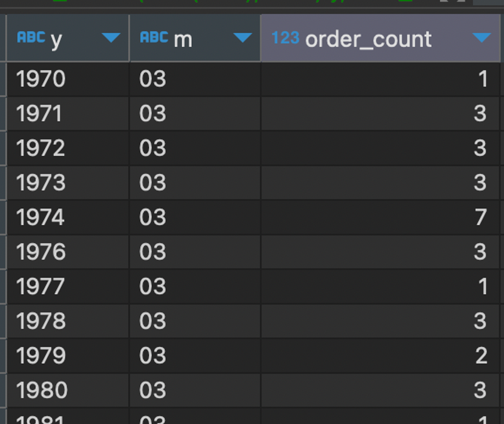The width and height of the screenshot is (504, 424).
Task: Click the 03 month cell in the 1977 row
Action: (x=195, y=287)
